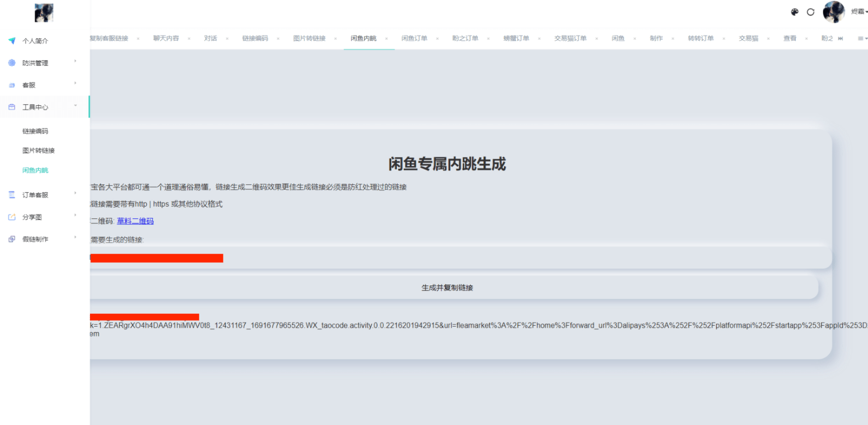Click the 假链制作 sidebar icon
868x425 pixels.
[12, 239]
